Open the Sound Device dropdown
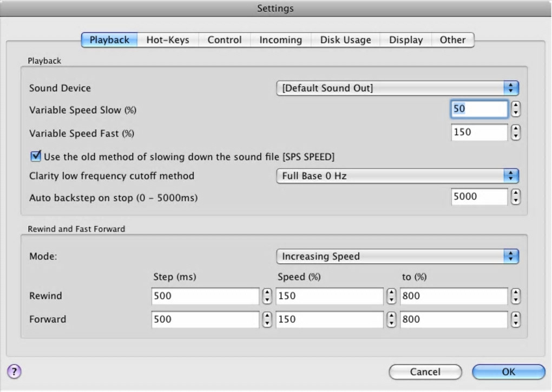 pyautogui.click(x=397, y=88)
